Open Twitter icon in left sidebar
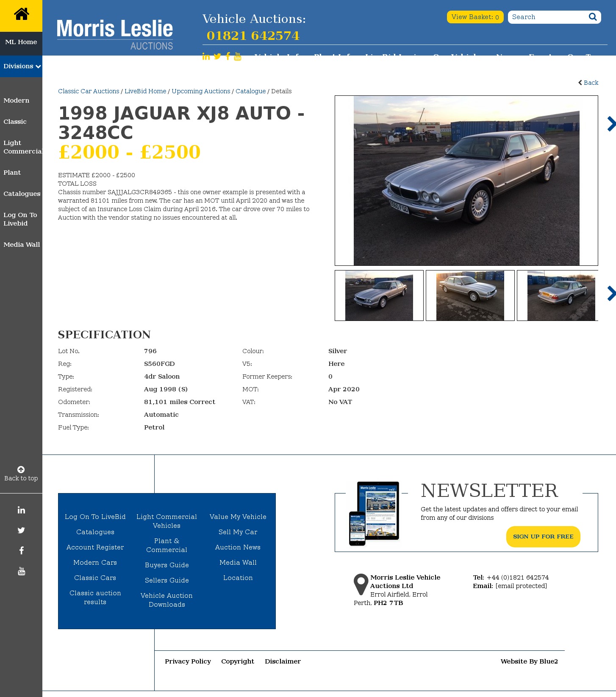 pyautogui.click(x=21, y=530)
